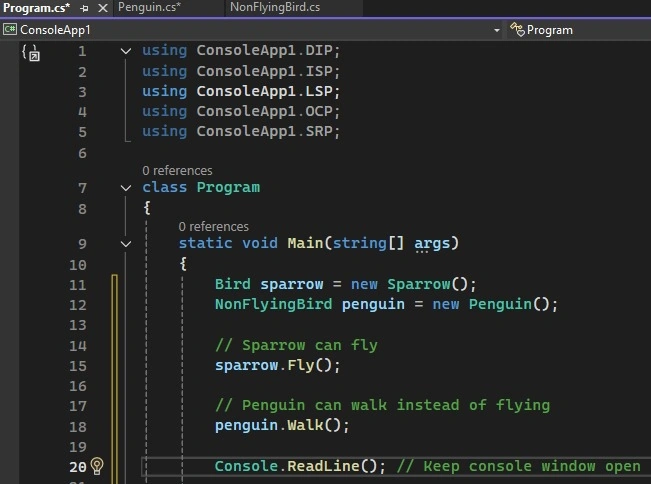The height and width of the screenshot is (484, 651).
Task: Click the 'Sparrow can fly' comment
Action: [296, 345]
